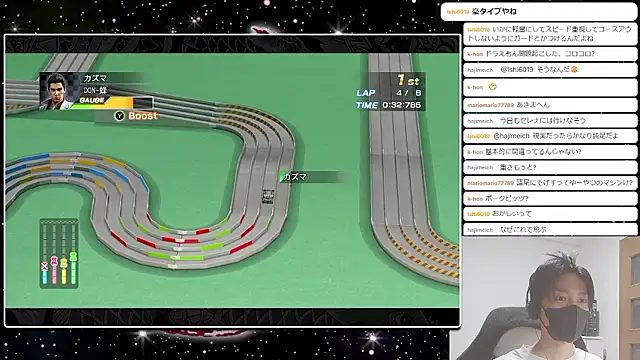Click the k-hon chat message about ドラえもん
Screen dimensions: 640x360
click(550, 54)
